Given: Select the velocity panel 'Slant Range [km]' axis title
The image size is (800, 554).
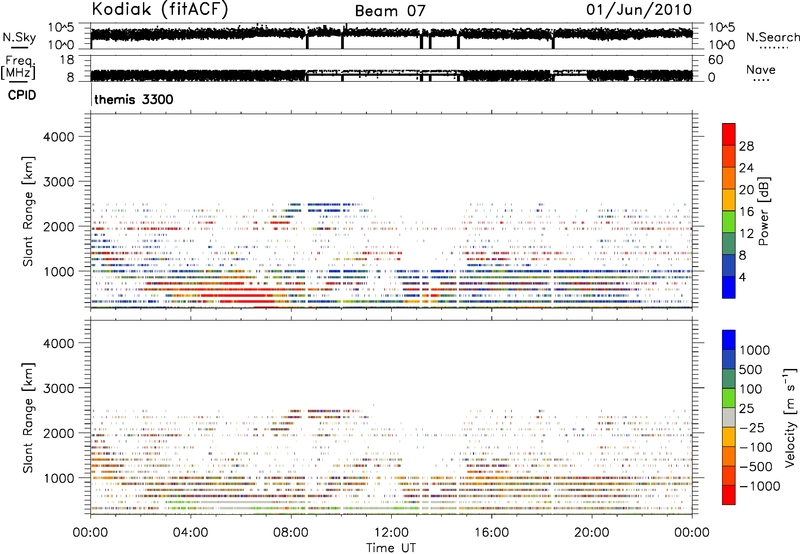Looking at the screenshot, I should 28,418.
